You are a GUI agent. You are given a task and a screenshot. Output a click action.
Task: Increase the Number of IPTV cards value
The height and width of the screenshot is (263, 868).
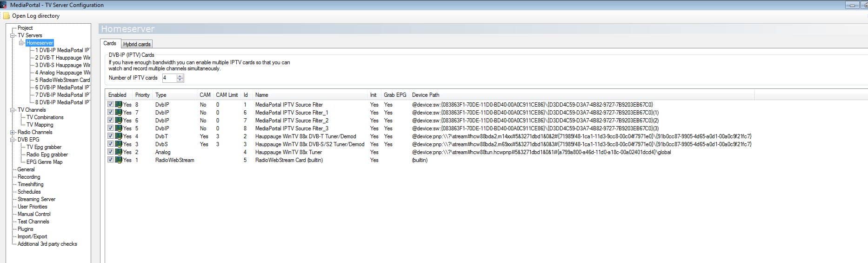pyautogui.click(x=180, y=76)
